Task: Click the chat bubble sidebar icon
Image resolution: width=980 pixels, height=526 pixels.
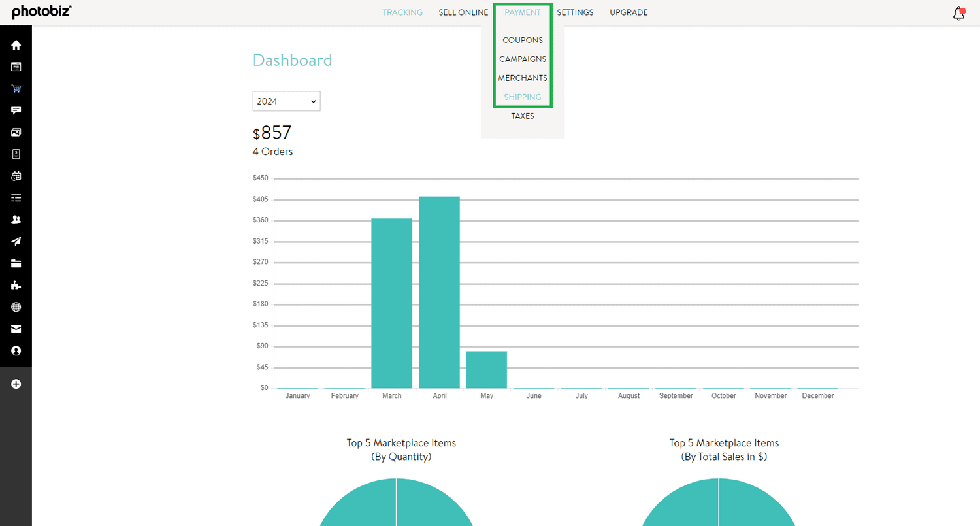Action: pyautogui.click(x=16, y=110)
